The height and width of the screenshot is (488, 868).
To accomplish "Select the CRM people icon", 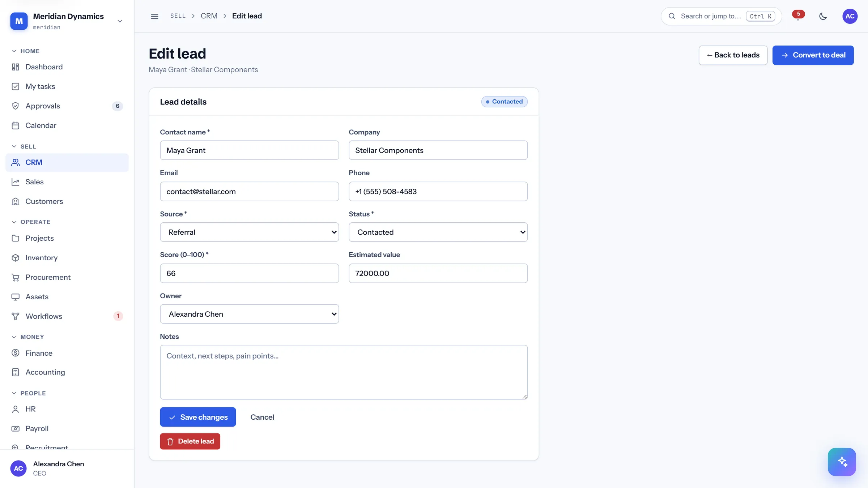I will click(15, 162).
